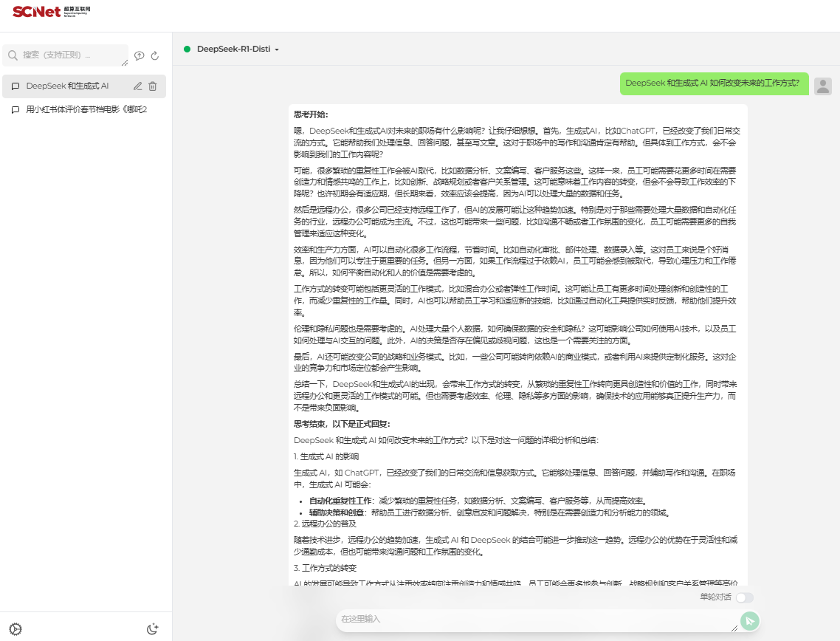The height and width of the screenshot is (641, 840).
Task: Toggle dark mode with moon icon
Action: pyautogui.click(x=153, y=629)
